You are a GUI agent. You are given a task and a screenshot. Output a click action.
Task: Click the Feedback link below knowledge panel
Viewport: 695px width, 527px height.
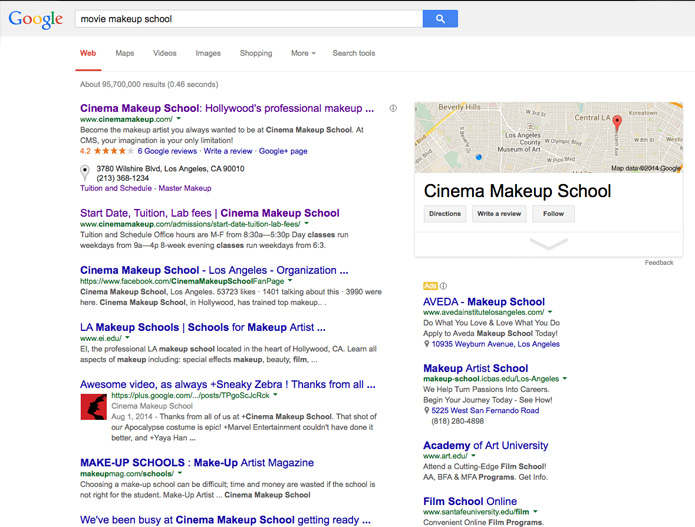(659, 262)
